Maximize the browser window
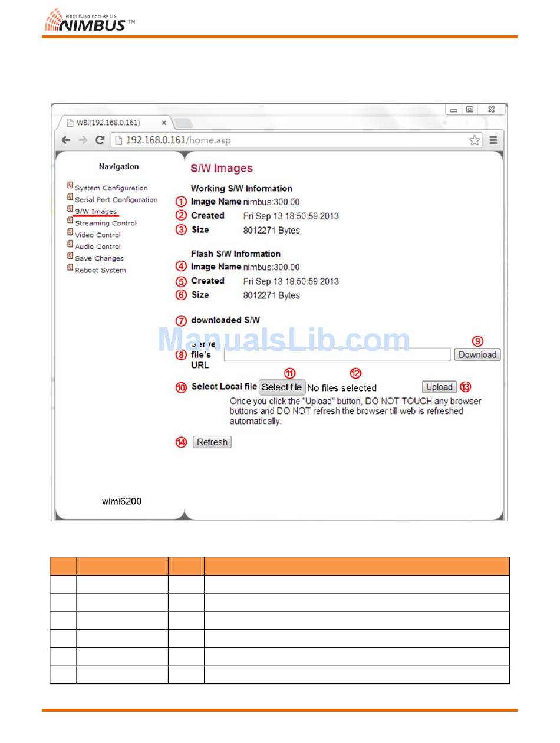The width and height of the screenshot is (560, 743). tap(470, 110)
